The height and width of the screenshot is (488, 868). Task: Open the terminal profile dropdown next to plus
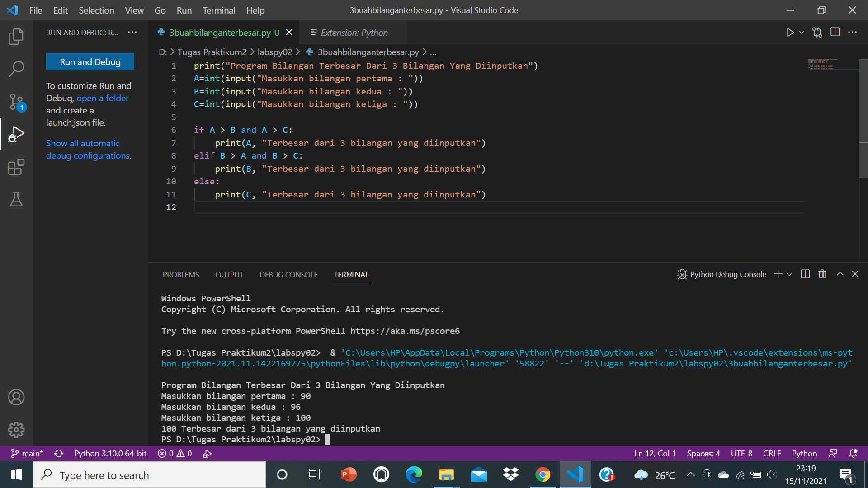[x=788, y=274]
